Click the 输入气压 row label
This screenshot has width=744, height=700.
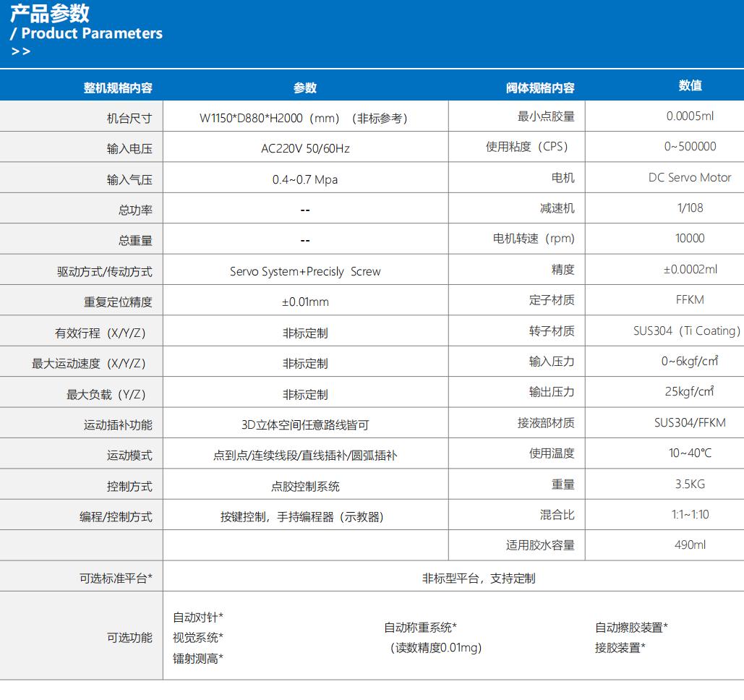point(129,180)
